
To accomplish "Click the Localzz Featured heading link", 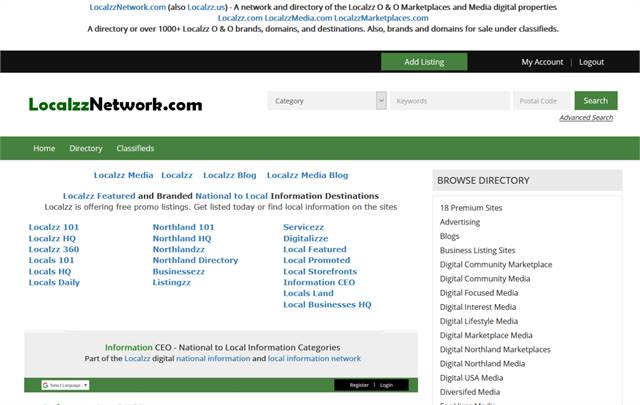I will [x=99, y=196].
